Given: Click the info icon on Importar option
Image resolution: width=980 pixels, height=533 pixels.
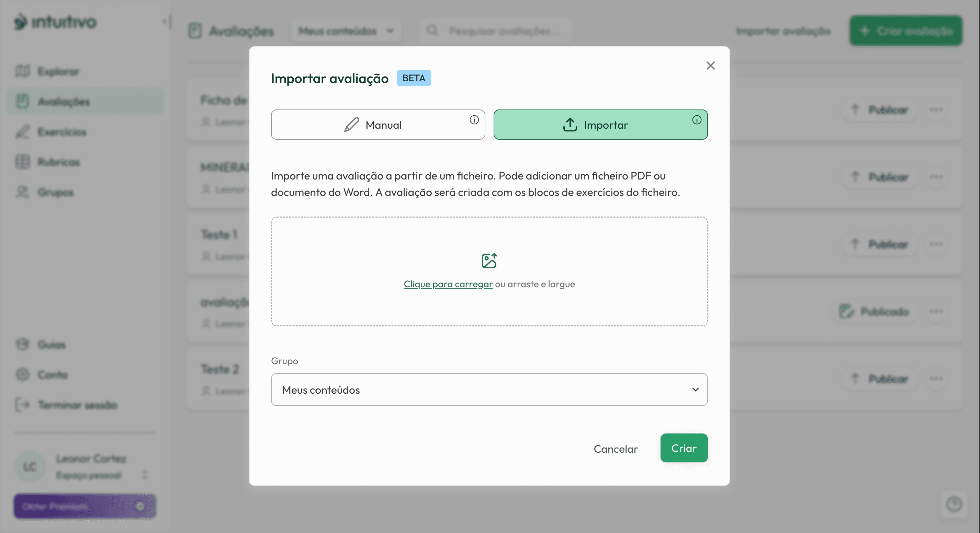Looking at the screenshot, I should pos(696,120).
